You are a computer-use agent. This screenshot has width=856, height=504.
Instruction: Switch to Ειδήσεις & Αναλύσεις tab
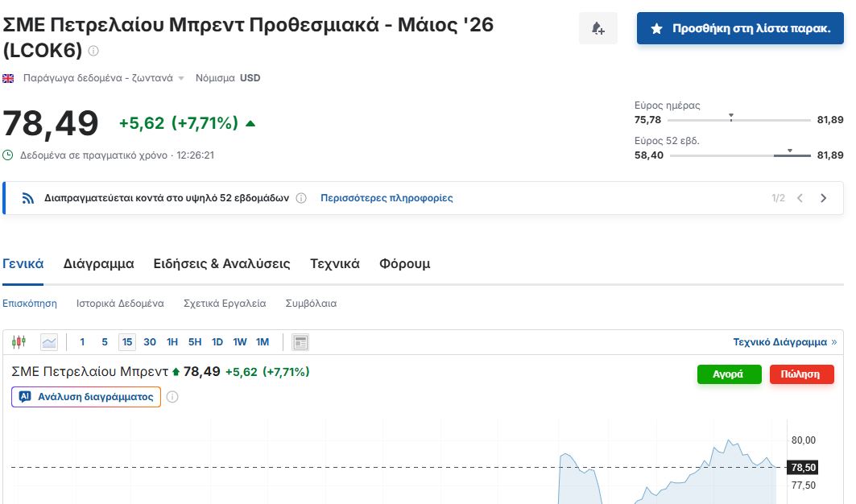pos(221,264)
